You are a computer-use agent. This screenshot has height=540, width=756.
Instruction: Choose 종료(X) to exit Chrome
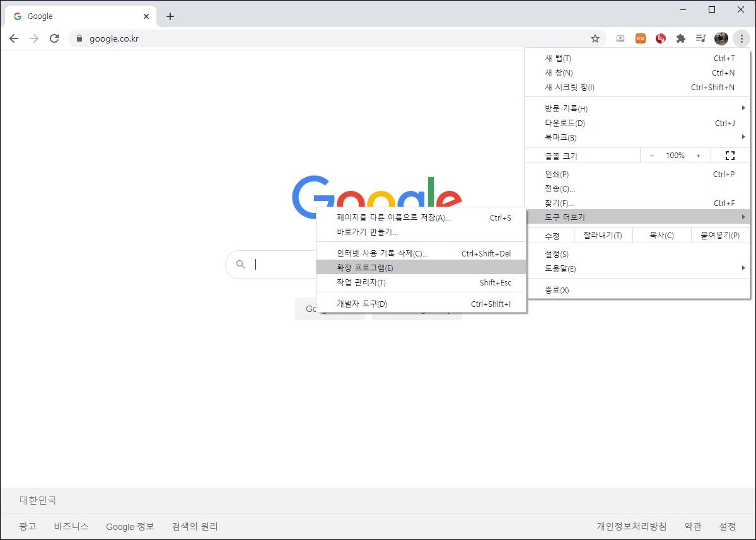637,290
